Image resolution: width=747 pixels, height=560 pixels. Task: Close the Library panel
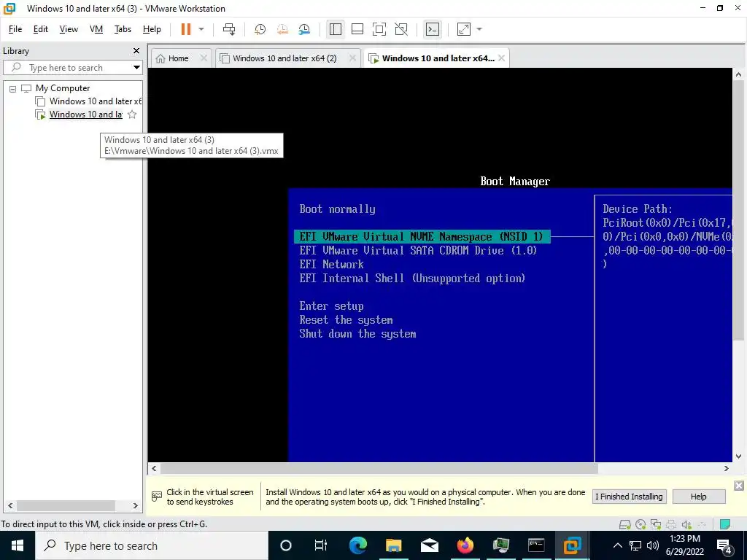tap(136, 51)
